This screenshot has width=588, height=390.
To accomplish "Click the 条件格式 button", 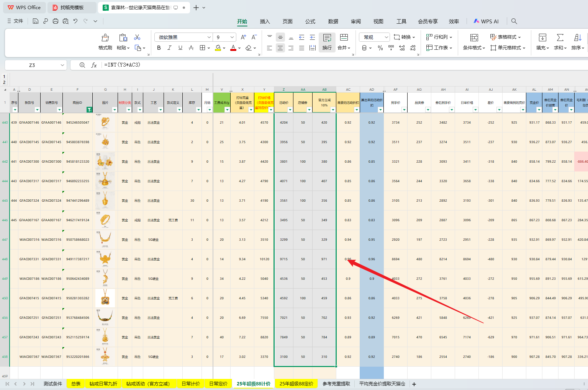I will click(x=474, y=42).
